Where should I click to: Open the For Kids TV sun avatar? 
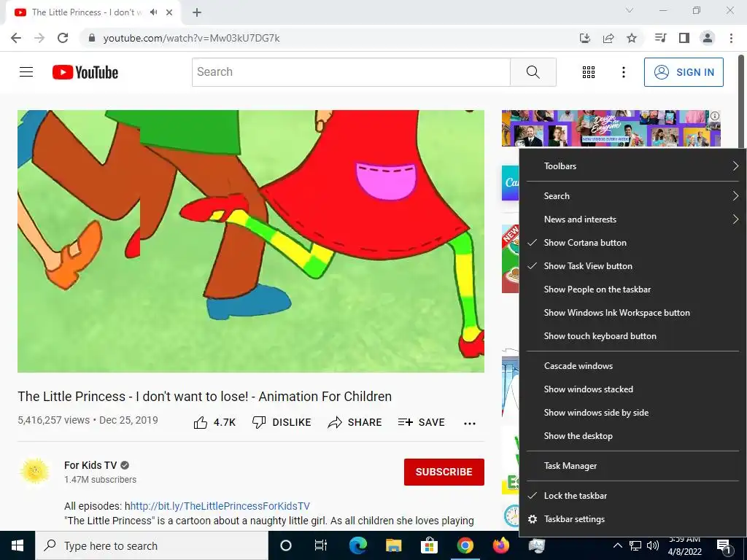pyautogui.click(x=35, y=472)
